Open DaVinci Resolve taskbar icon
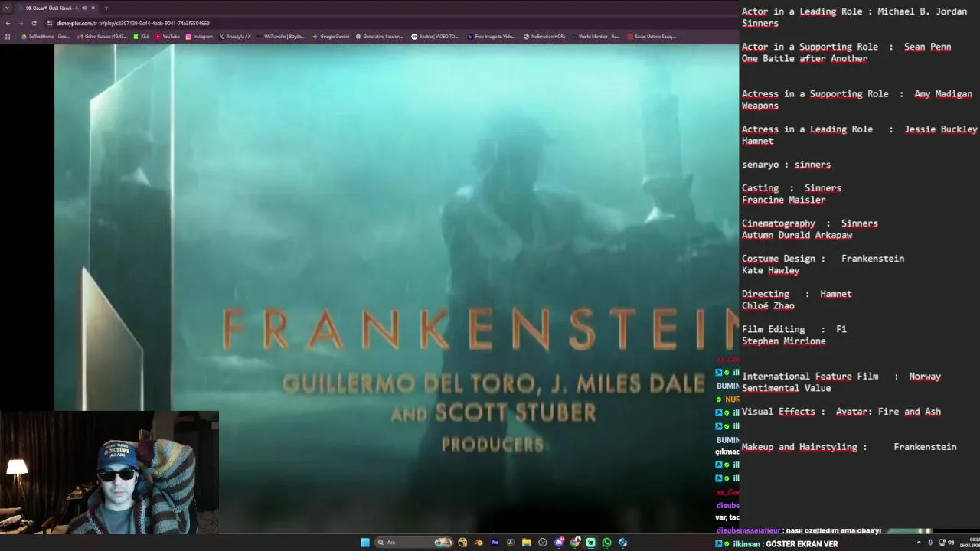The height and width of the screenshot is (551, 980). (x=511, y=543)
